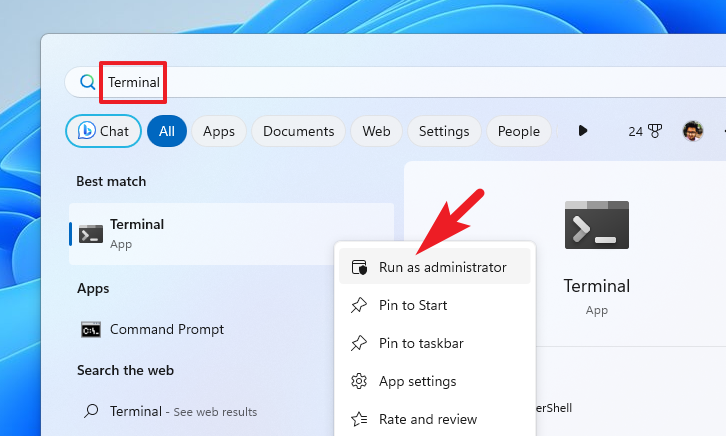Image resolution: width=726 pixels, height=436 pixels.
Task: Switch to the Web filter tab
Action: click(x=376, y=131)
